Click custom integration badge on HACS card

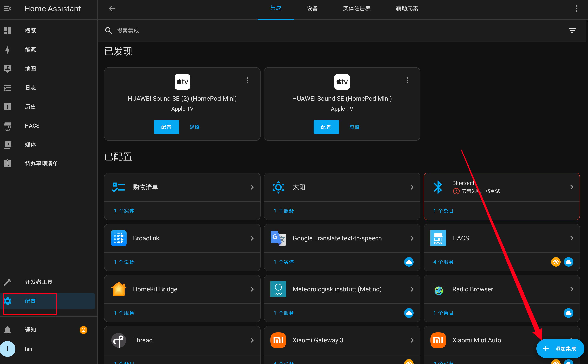pos(556,262)
